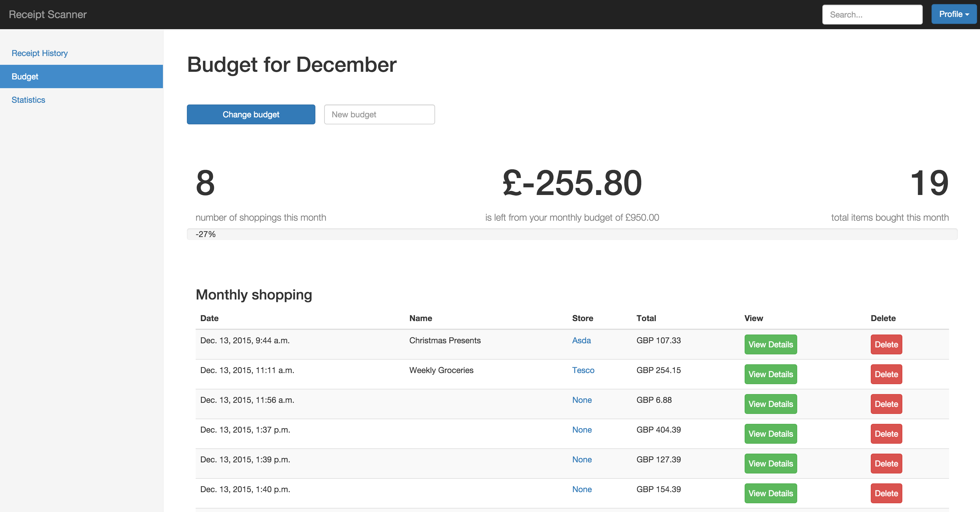The image size is (980, 512).
Task: View details of the GBP 154.39 receipt
Action: click(x=770, y=493)
